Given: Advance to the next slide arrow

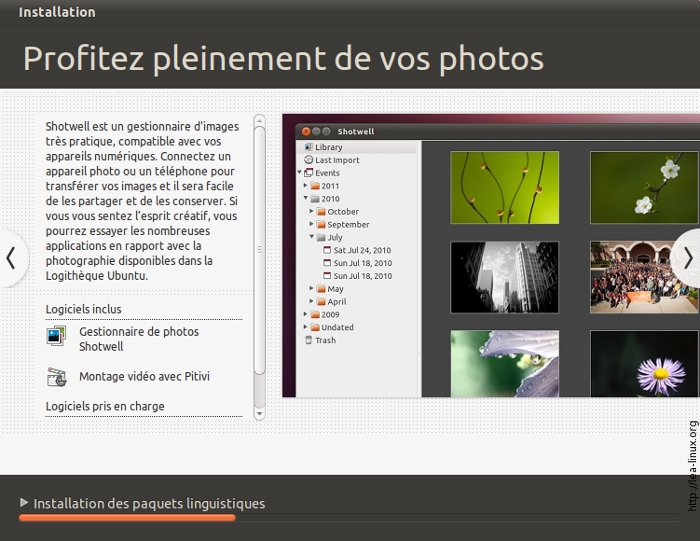Looking at the screenshot, I should [x=687, y=258].
